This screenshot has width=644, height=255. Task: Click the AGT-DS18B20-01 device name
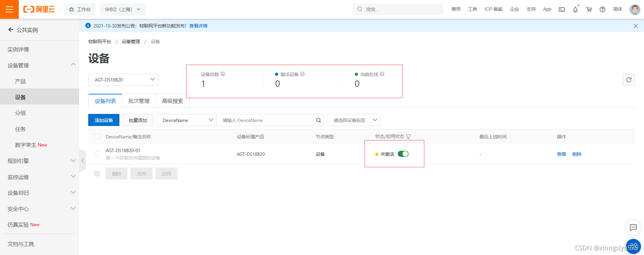pyautogui.click(x=123, y=150)
